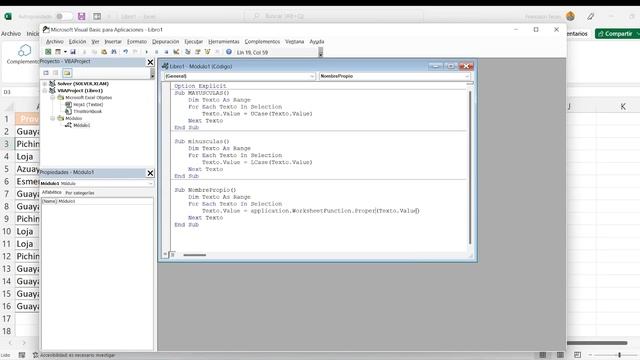Screen dimensions: 640x360
Task: Expand the Solver (SOLVER.XLAM) project node
Action: coord(45,84)
